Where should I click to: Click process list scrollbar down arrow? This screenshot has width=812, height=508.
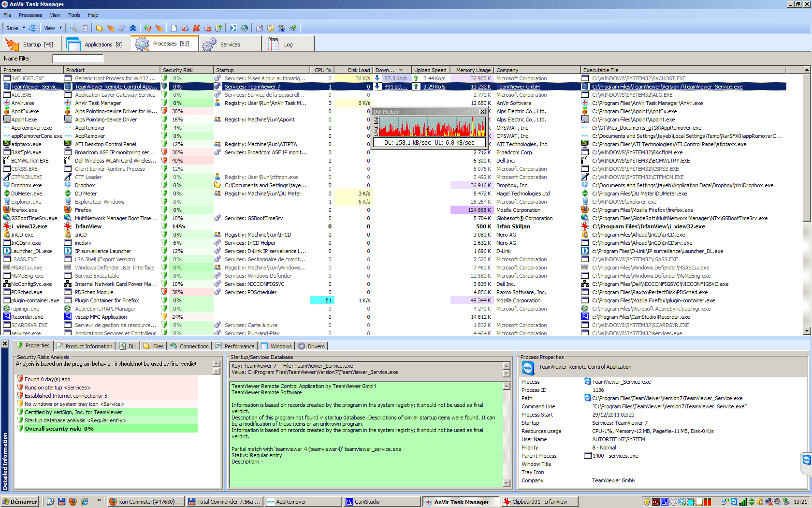point(807,331)
